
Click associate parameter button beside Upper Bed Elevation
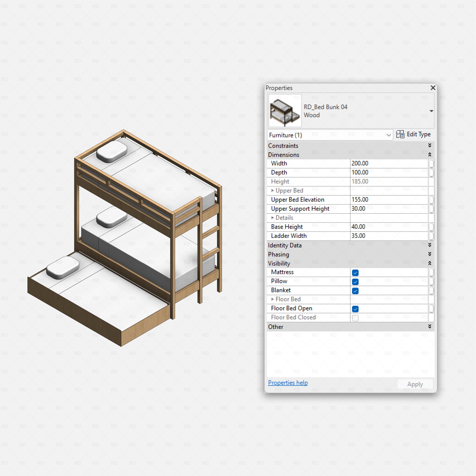(x=431, y=200)
